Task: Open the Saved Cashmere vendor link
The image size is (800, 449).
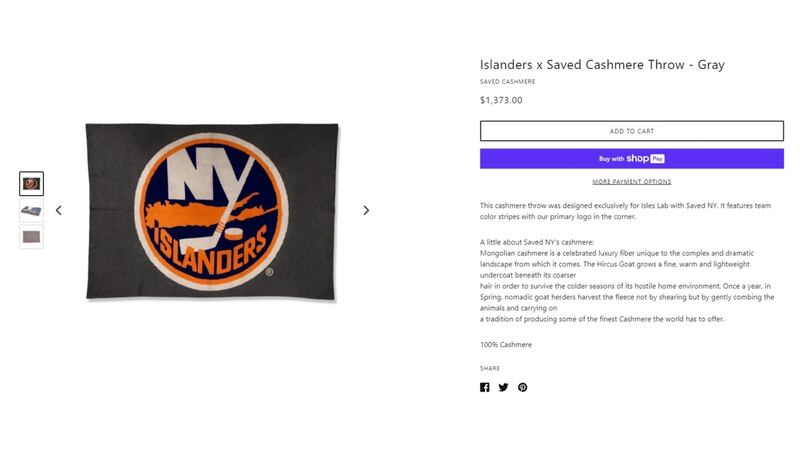Action: [507, 82]
